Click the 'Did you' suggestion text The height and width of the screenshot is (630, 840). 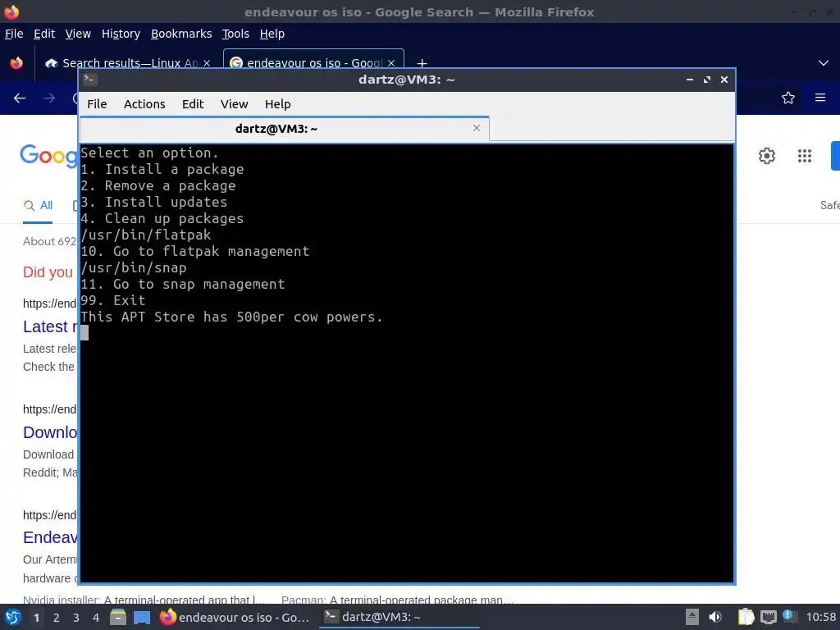pos(48,272)
